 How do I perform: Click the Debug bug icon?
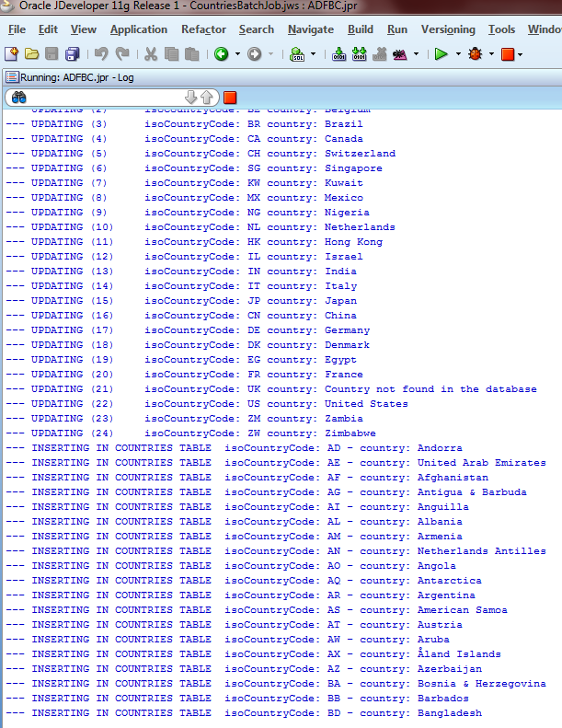click(x=475, y=54)
